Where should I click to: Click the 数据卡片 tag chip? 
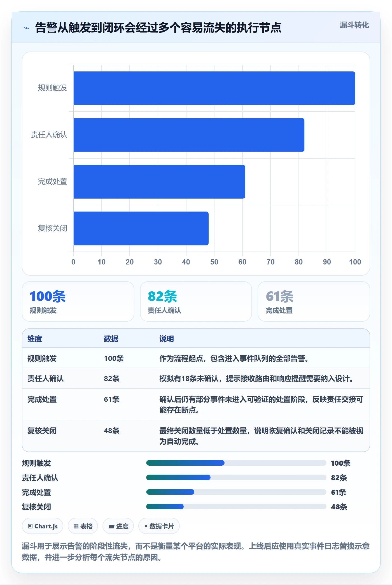point(159,526)
